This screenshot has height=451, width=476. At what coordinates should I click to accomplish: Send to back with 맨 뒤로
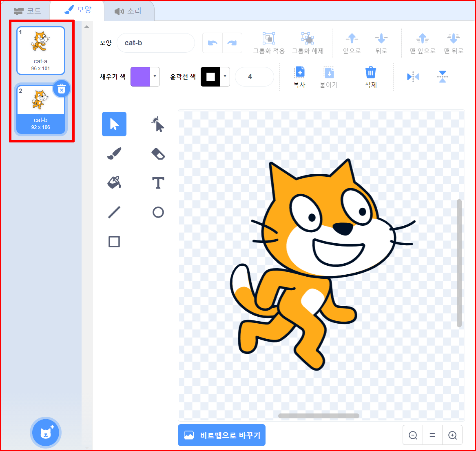click(x=454, y=43)
